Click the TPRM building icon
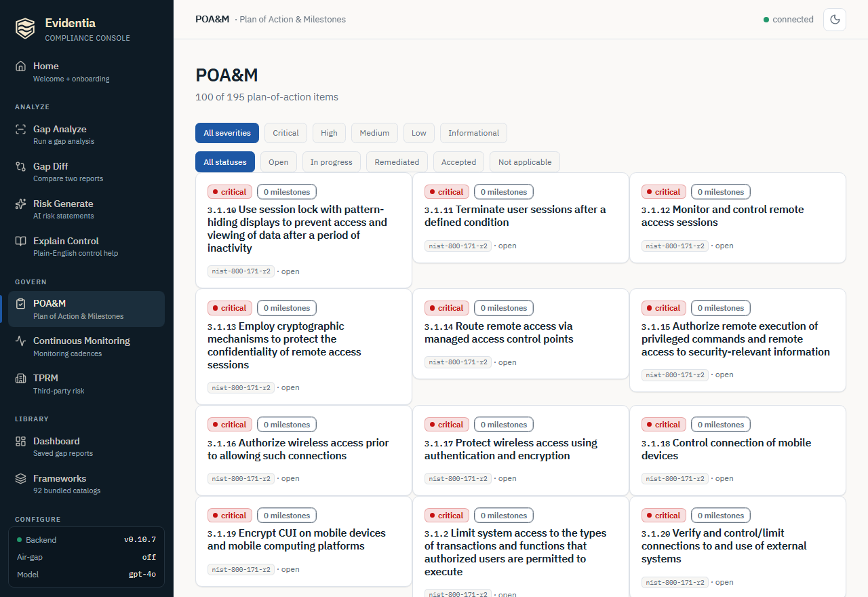Screen dimensions: 868x597 [21, 378]
